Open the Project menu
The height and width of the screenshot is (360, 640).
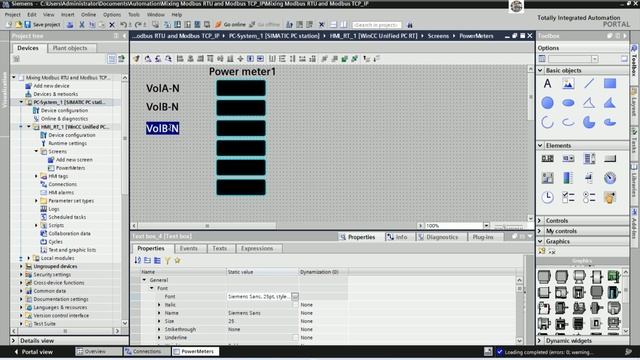coord(12,14)
